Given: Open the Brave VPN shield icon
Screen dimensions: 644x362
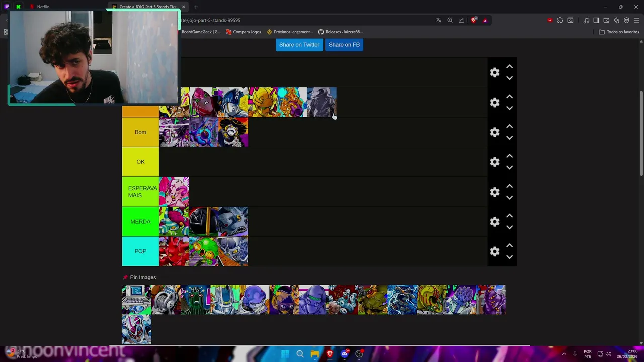Looking at the screenshot, I should coord(626,20).
